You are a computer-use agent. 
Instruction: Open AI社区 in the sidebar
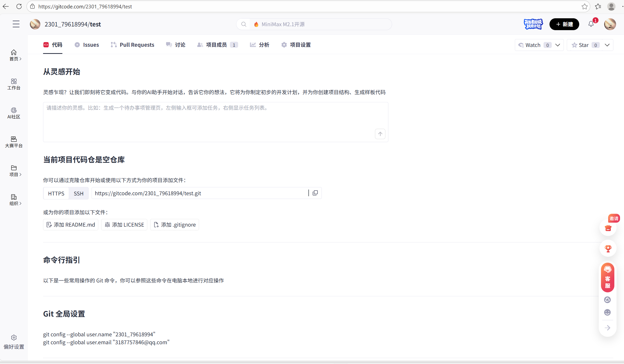[14, 113]
